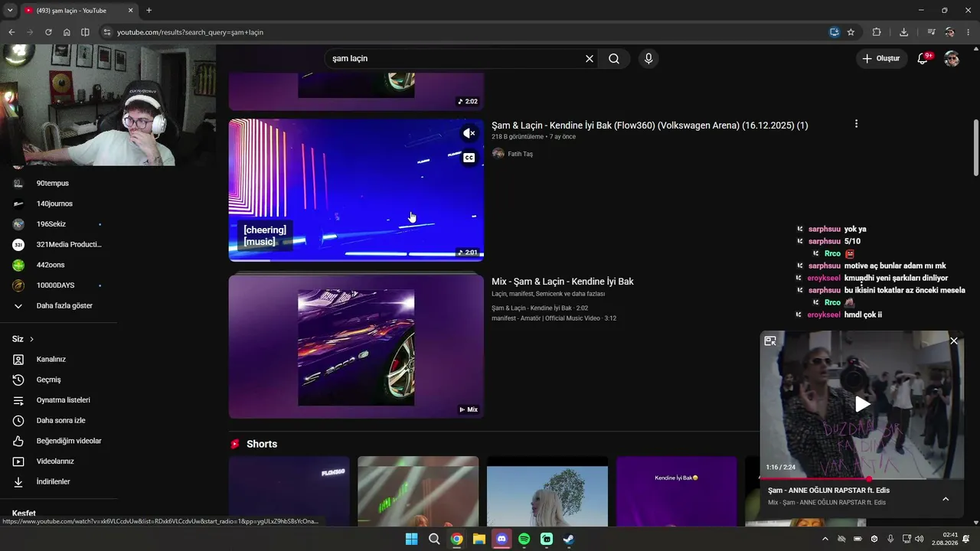Open the YouTube account avatar menu
Viewport: 980px width, 551px height.
tap(952, 59)
